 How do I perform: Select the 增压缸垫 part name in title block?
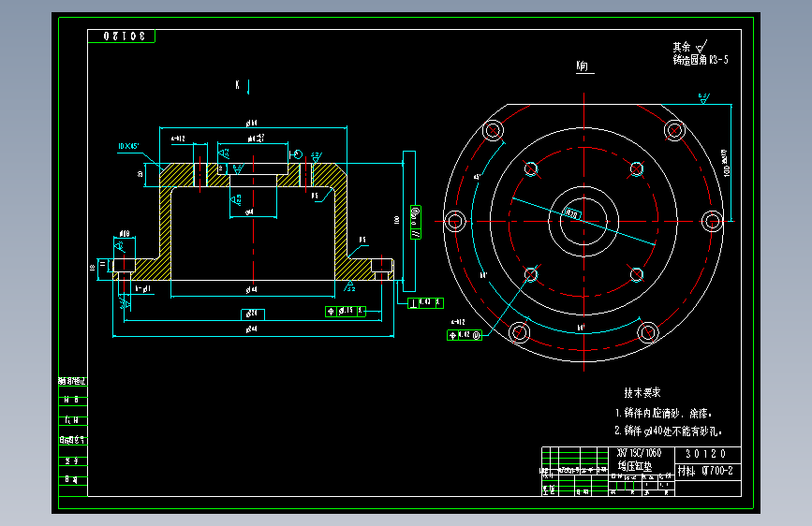tap(634, 466)
